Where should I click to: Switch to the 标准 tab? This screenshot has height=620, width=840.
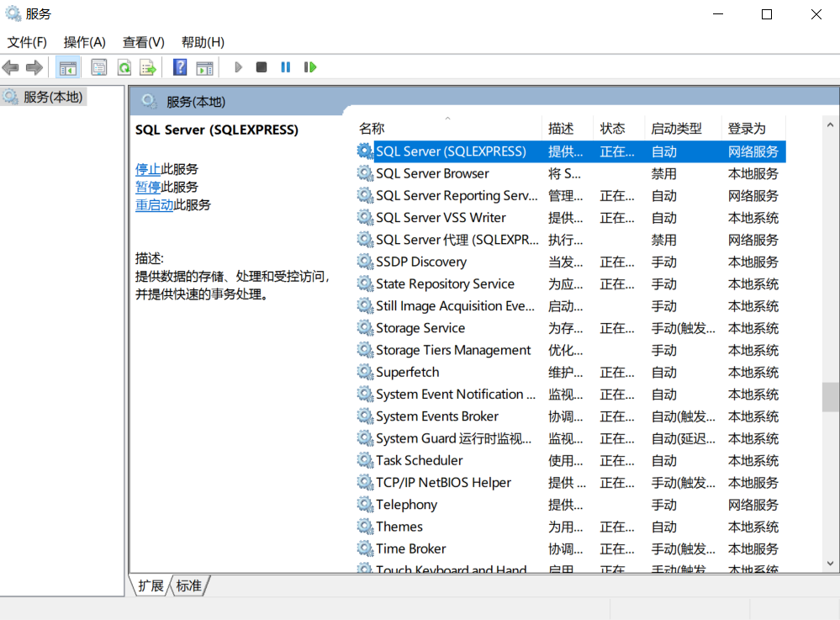click(x=188, y=586)
